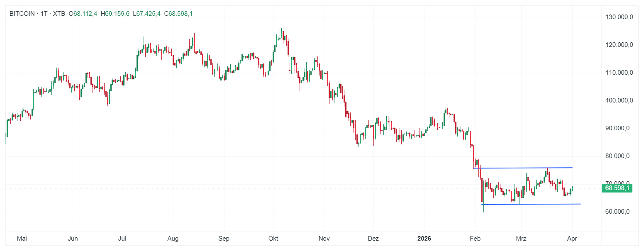Click the BITCOIN symbol title in legend
The width and height of the screenshot is (644, 251).
click(22, 14)
